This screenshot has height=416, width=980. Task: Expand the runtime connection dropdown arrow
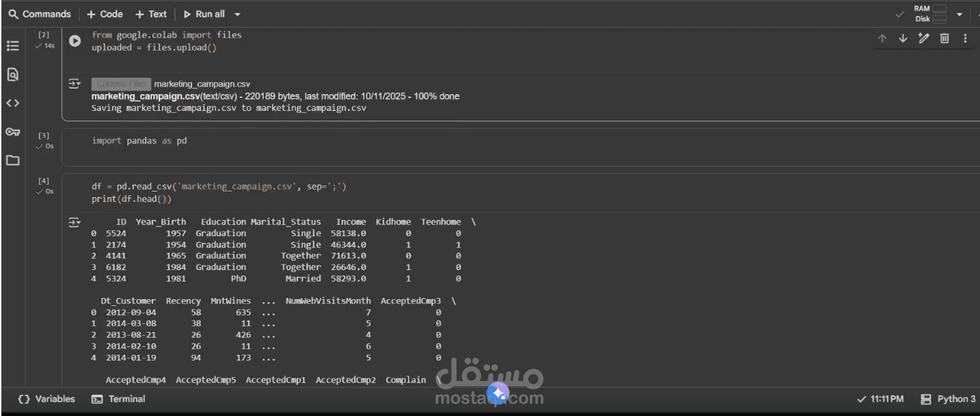coord(960,14)
